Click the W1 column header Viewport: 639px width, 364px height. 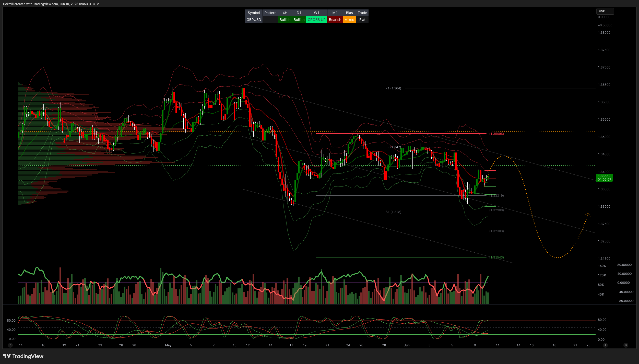click(x=316, y=13)
